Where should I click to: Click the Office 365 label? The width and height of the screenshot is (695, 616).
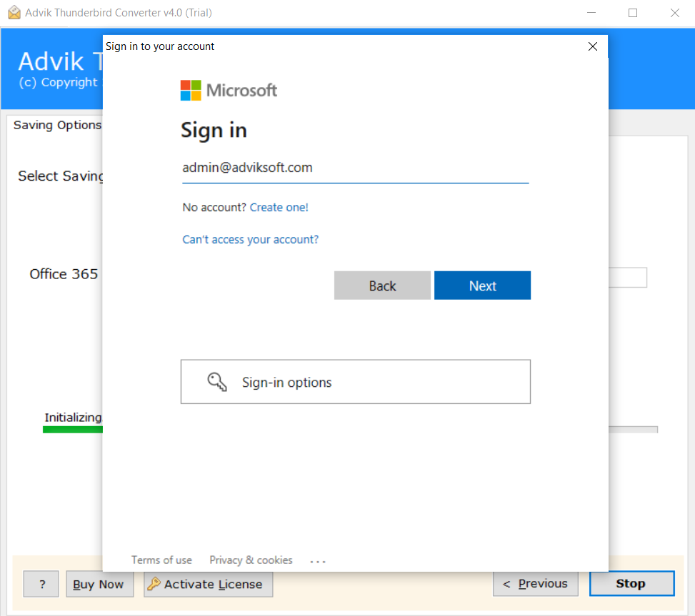pyautogui.click(x=64, y=274)
